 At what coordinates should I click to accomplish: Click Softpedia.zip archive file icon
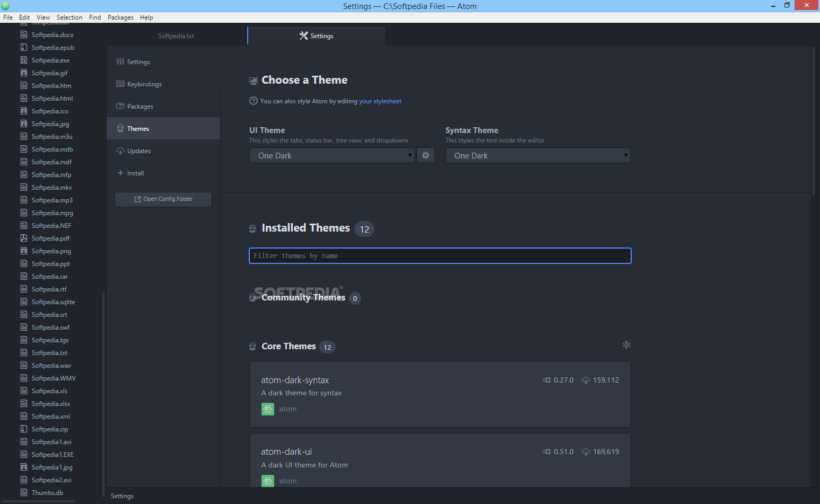[x=24, y=429]
